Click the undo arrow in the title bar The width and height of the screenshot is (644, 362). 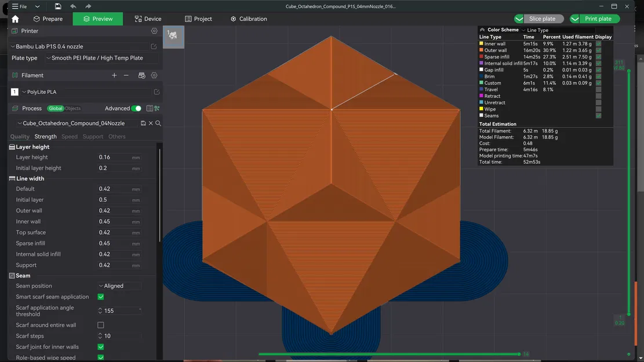pos(72,6)
